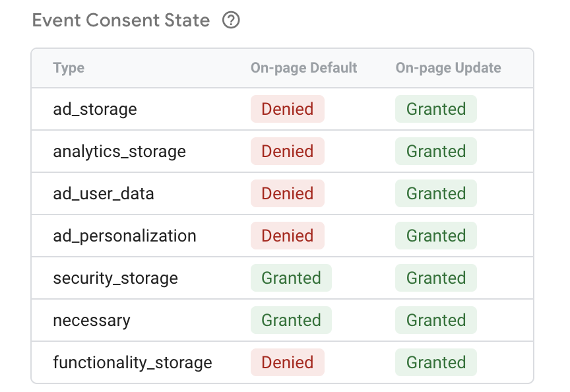The image size is (570, 392).
Task: Click the On-page Update column header
Action: point(448,68)
